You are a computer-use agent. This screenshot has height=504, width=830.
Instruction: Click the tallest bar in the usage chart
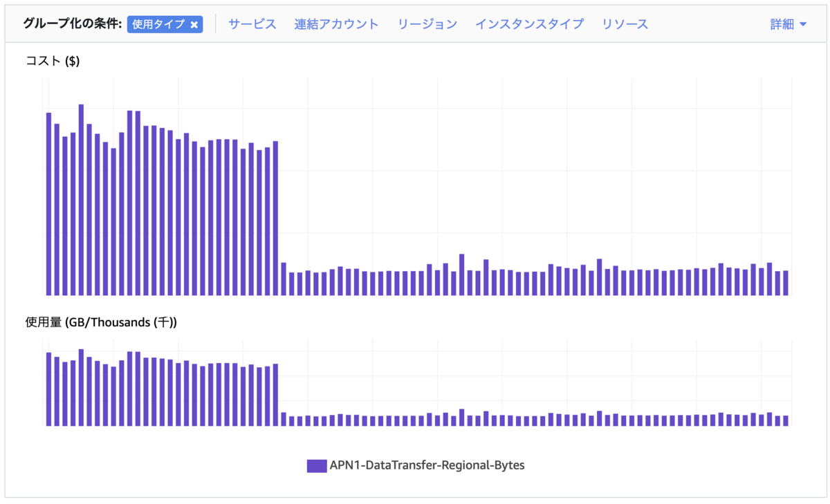point(81,387)
